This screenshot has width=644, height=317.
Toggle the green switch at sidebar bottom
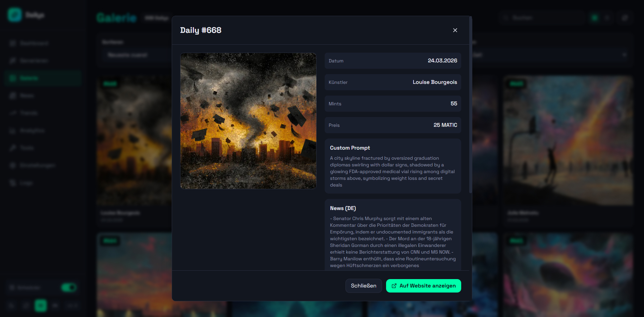coord(69,287)
